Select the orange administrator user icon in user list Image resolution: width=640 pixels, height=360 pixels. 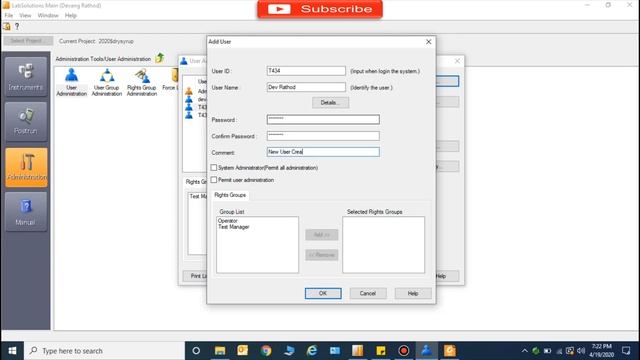pyautogui.click(x=189, y=91)
